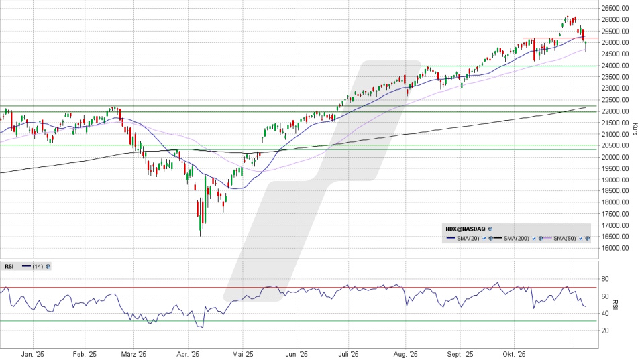The width and height of the screenshot is (644, 362).
Task: Click the settings icon beside NDX@NASDAQ
Action: (x=490, y=229)
